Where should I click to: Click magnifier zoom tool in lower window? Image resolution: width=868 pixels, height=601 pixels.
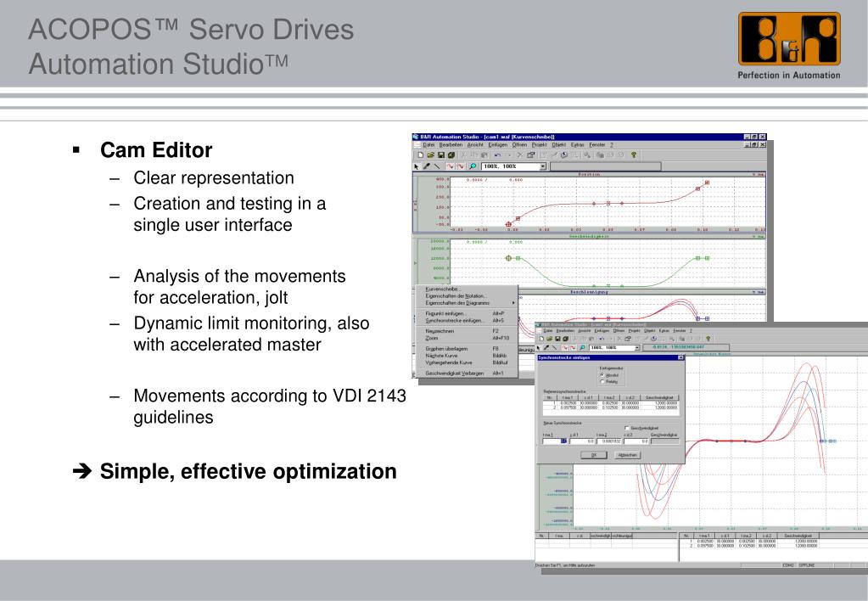click(582, 347)
